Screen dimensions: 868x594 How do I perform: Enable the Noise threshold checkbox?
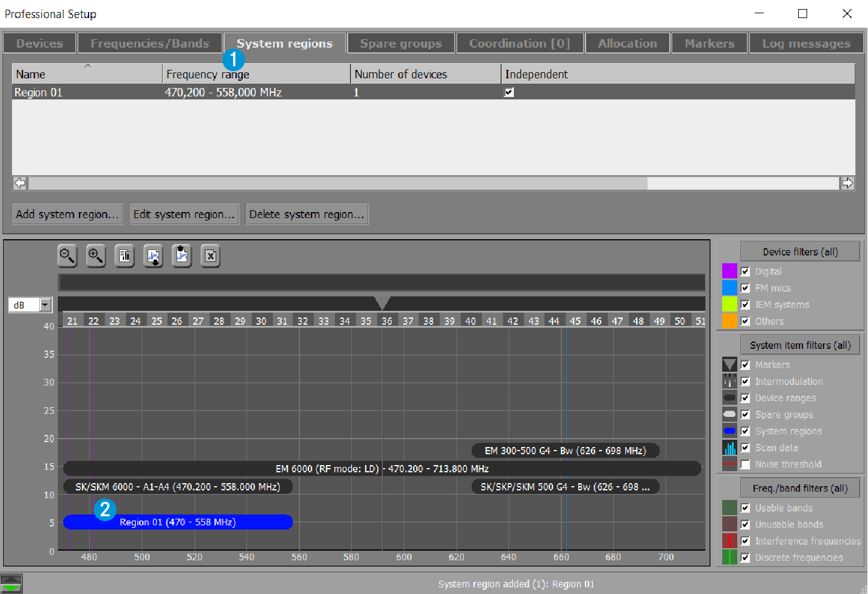[x=745, y=464]
